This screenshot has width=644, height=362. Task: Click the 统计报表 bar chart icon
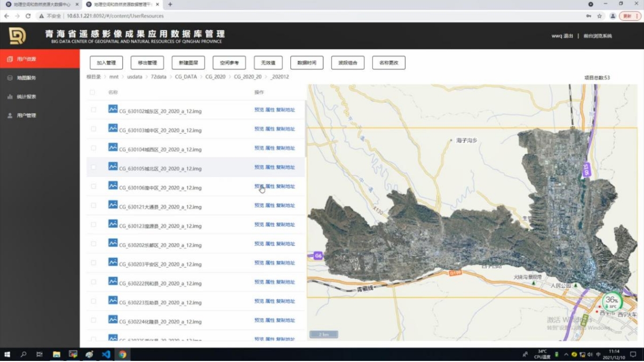[x=10, y=96]
